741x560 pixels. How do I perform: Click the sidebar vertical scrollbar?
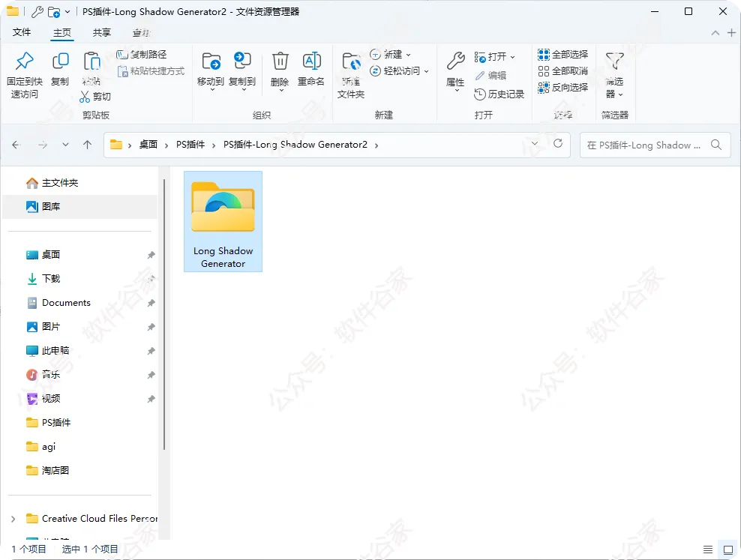coord(164,314)
